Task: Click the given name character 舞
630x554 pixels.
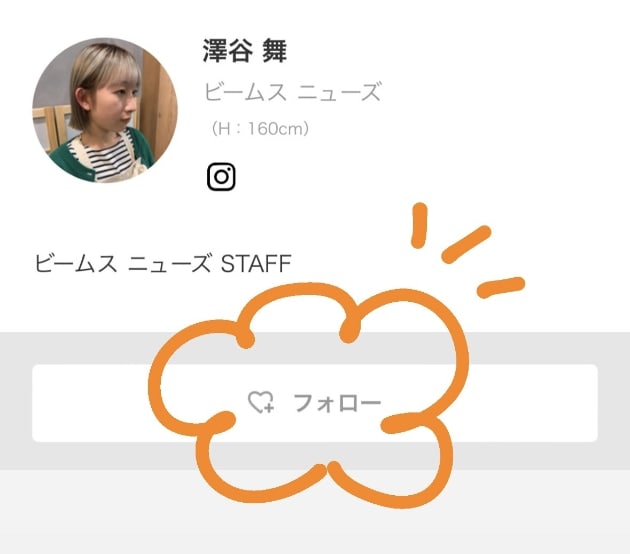Action: tap(274, 51)
